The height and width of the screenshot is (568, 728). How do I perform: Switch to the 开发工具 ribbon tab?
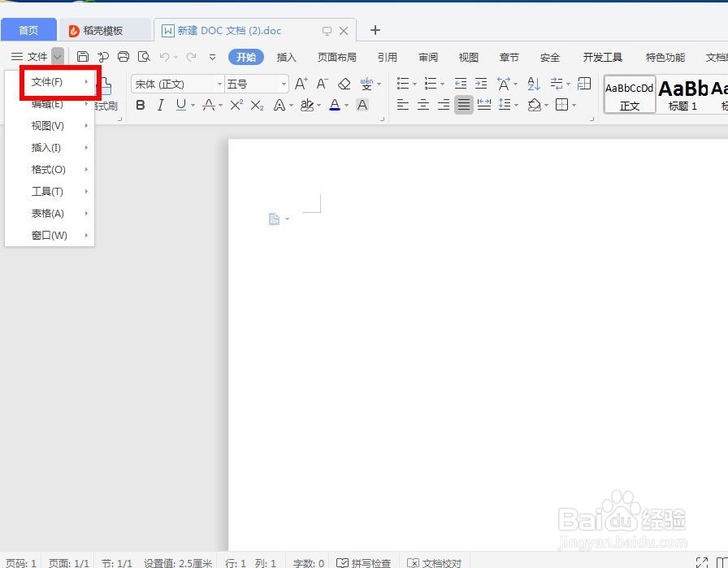tap(603, 57)
